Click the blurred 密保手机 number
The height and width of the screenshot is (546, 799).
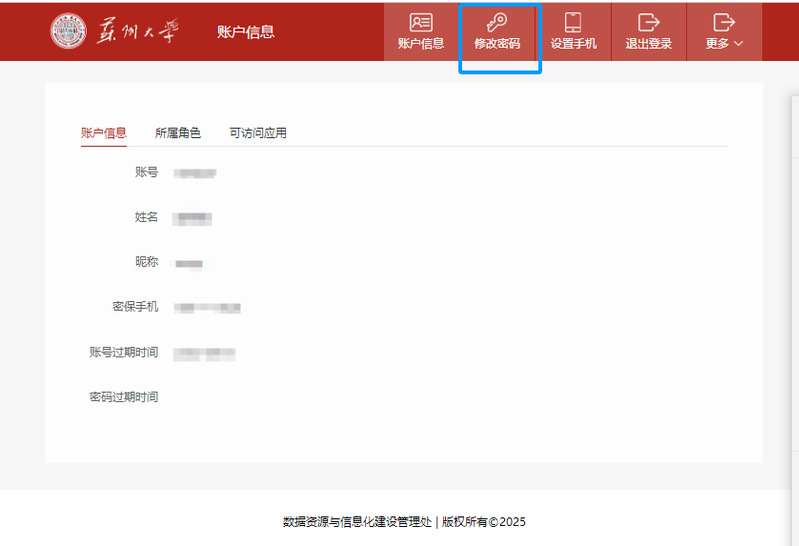pos(207,308)
